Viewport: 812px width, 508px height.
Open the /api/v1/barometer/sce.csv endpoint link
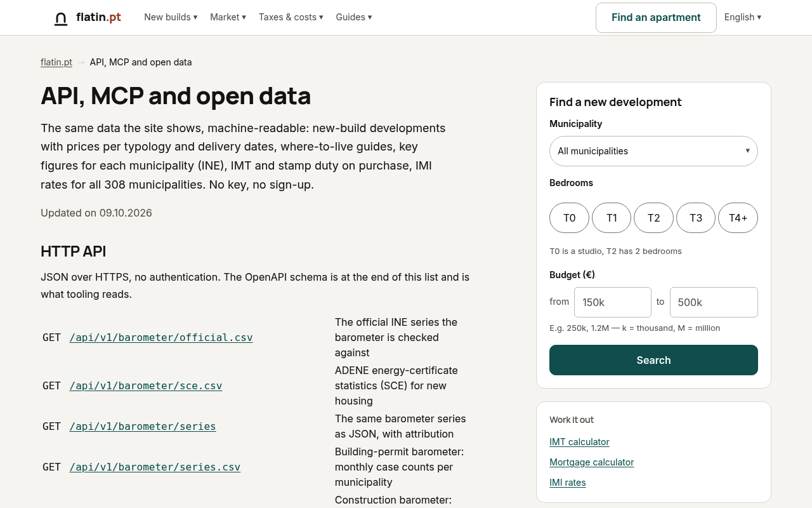click(146, 385)
